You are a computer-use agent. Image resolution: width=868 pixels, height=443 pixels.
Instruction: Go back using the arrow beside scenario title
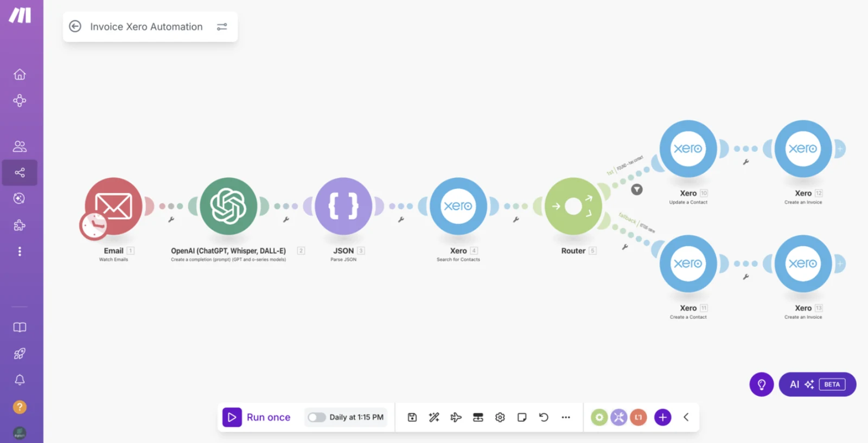[x=75, y=27]
